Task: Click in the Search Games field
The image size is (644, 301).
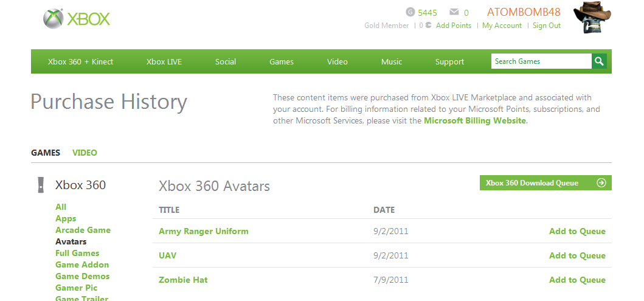Action: (x=541, y=61)
